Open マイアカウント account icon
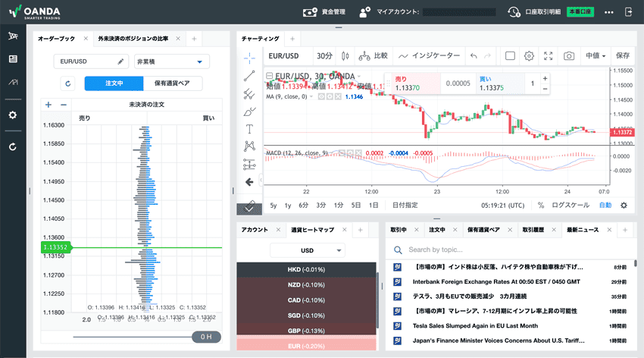 coord(364,12)
